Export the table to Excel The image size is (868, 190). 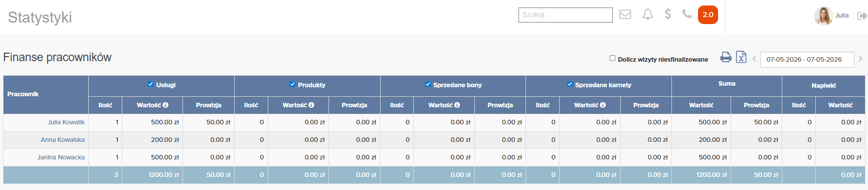pos(741,57)
